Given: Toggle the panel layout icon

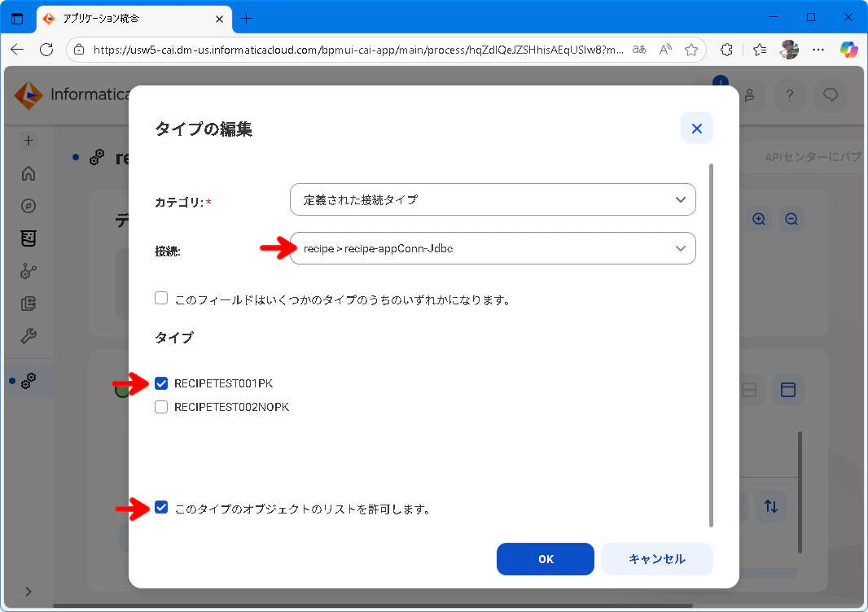Looking at the screenshot, I should click(x=787, y=390).
